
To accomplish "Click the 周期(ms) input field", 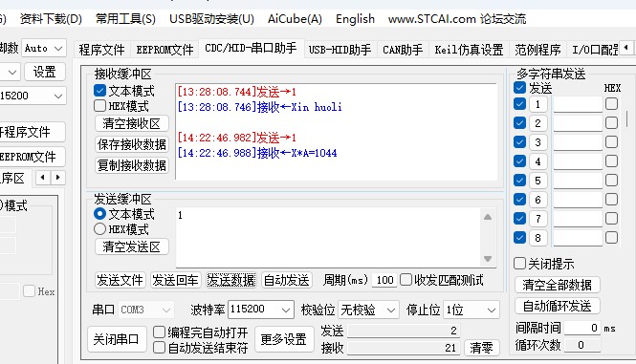I will coord(384,280).
